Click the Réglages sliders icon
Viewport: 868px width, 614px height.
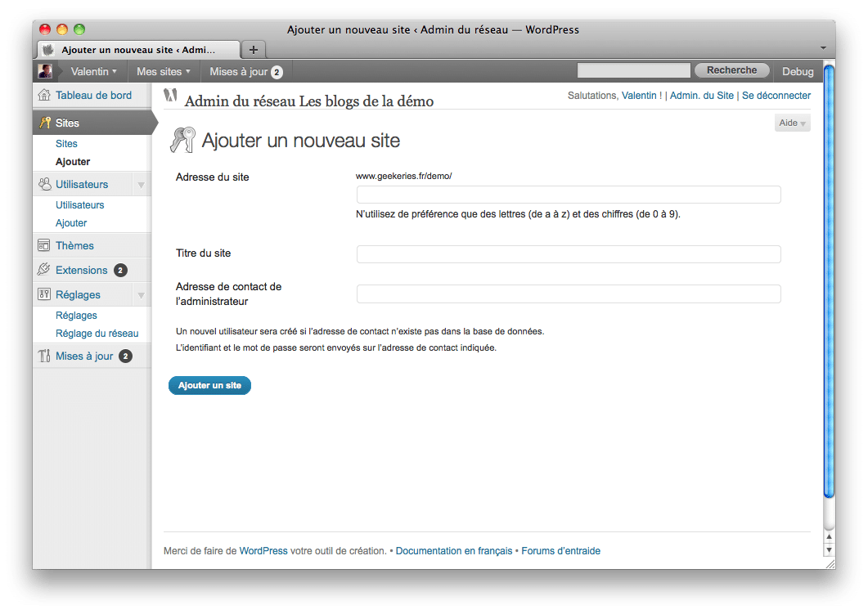point(43,294)
